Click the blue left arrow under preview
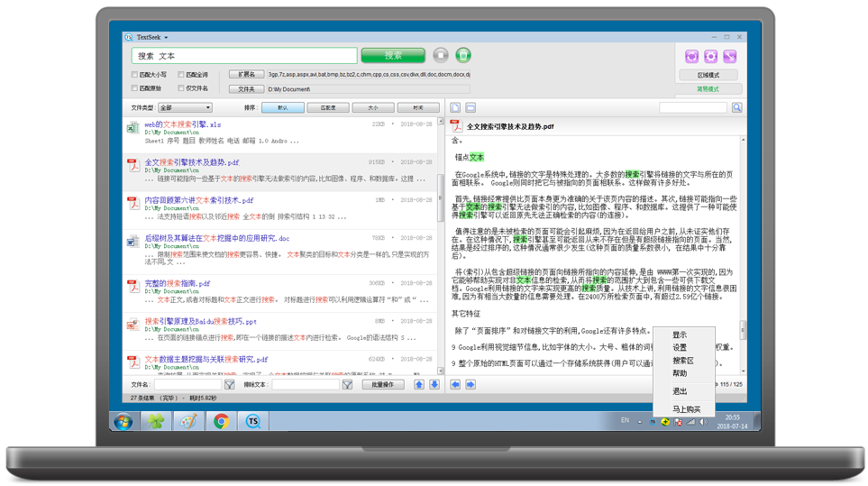Screen dimensions: 868x486 coord(455,384)
